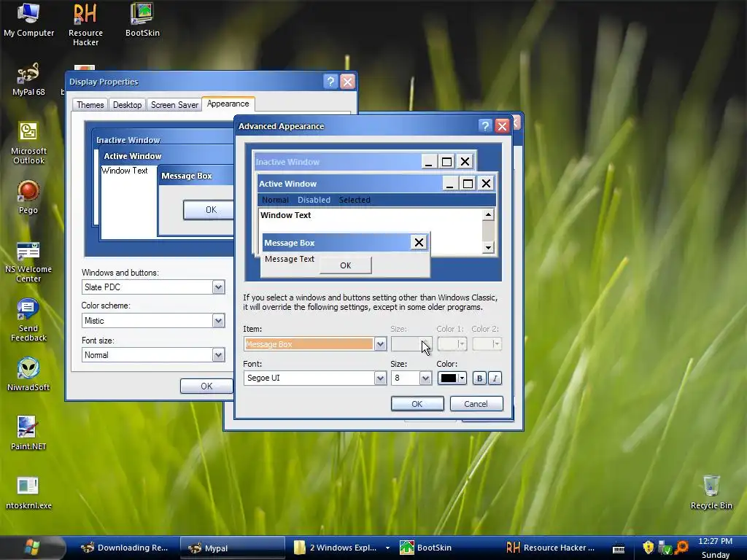Launch MyPal 68 browser icon

[x=28, y=79]
